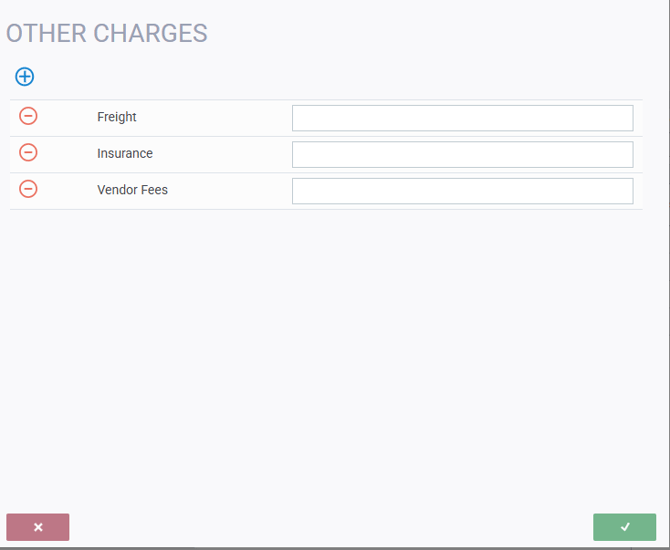Click the blank space right of the plus icon
The height and width of the screenshot is (550, 670).
click(300, 76)
